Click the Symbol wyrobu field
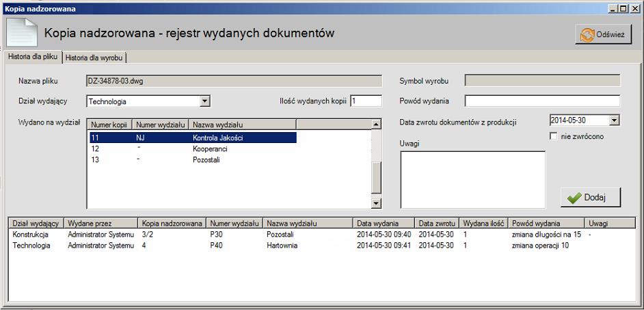644x310 pixels. point(543,81)
